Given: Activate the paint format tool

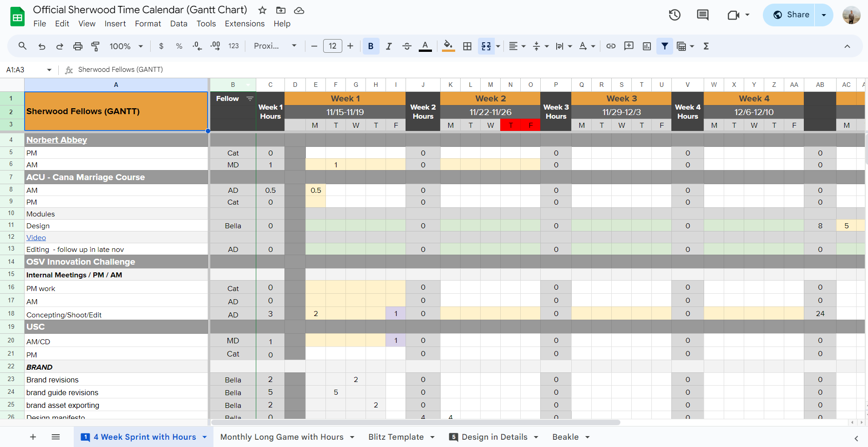Looking at the screenshot, I should (96, 46).
